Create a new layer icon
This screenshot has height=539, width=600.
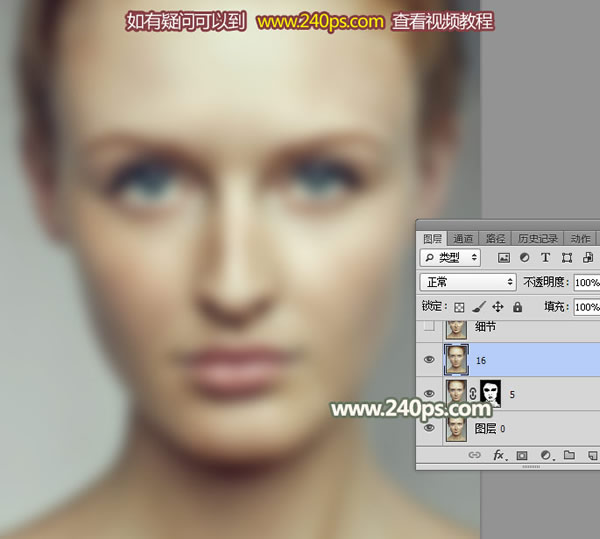592,455
